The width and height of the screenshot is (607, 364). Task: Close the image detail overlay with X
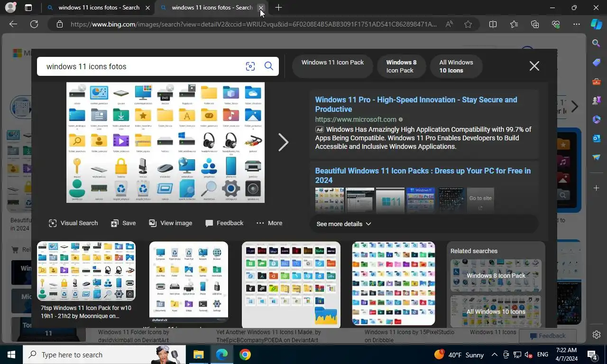[x=534, y=66]
